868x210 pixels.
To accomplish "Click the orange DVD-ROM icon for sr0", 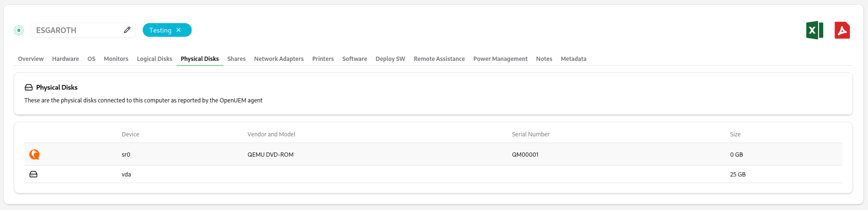I will pos(34,154).
